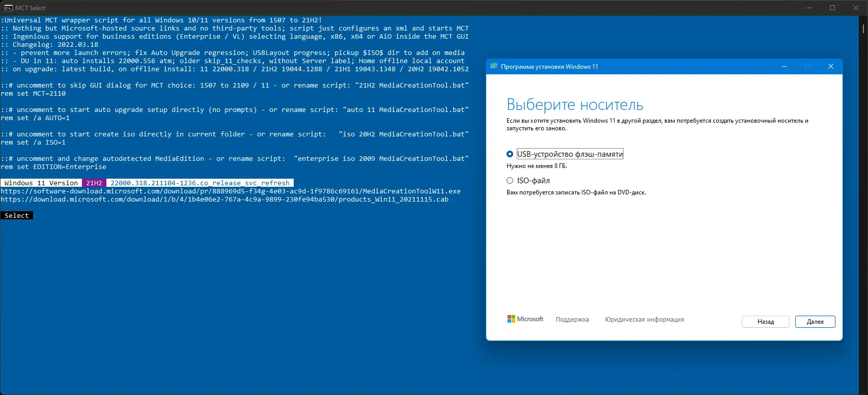Click the 'Если вы хотите установить Windows 11' description text
This screenshot has width=868, height=395.
657,125
